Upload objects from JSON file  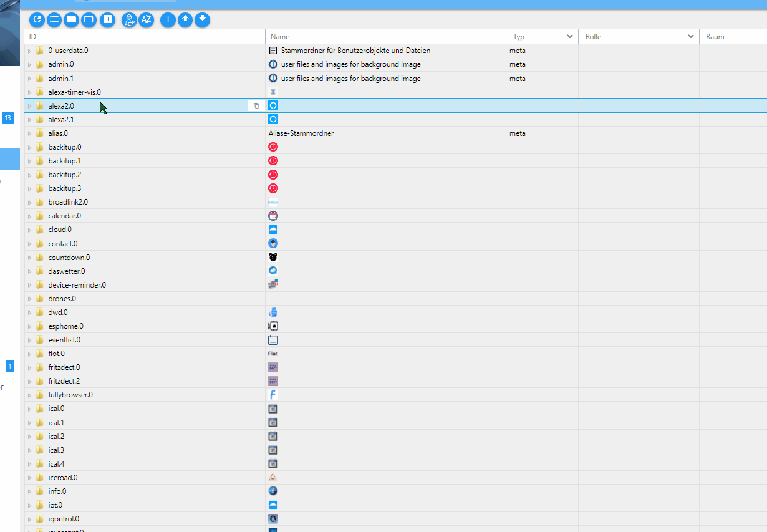[185, 19]
